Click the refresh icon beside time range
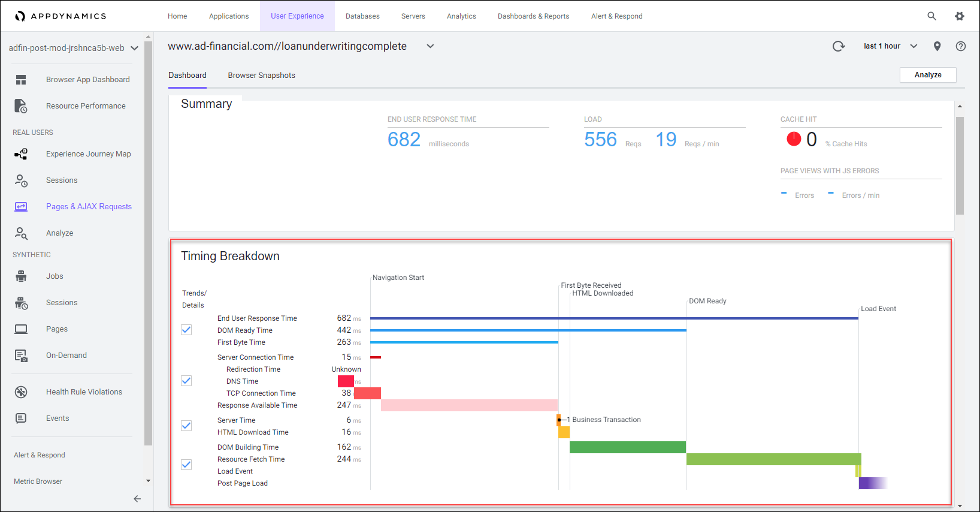980x512 pixels. [x=839, y=46]
